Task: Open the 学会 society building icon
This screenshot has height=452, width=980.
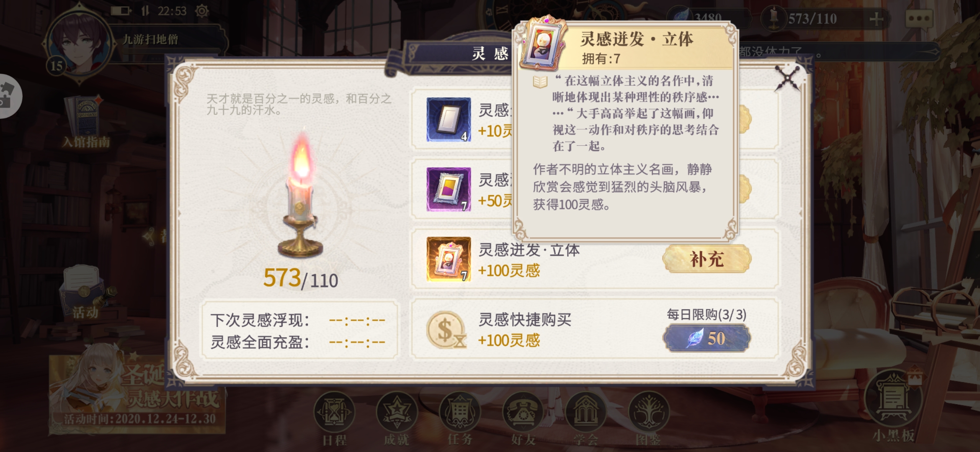Action: [x=585, y=413]
